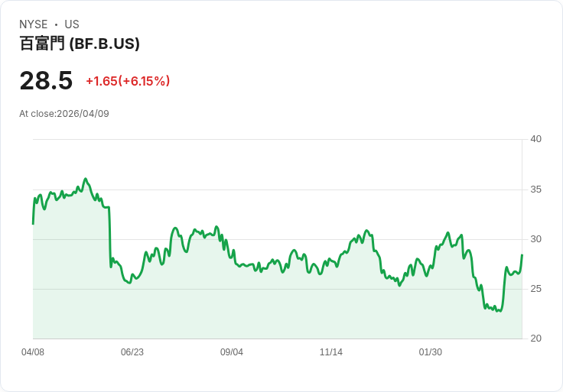
Task: Click the 04/08 date axis label
Action: [x=33, y=352]
